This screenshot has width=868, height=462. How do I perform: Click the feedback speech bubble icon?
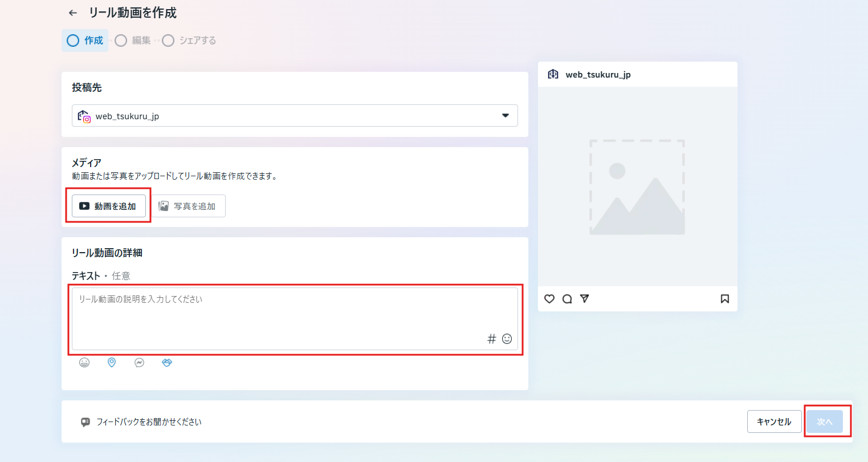pos(85,422)
